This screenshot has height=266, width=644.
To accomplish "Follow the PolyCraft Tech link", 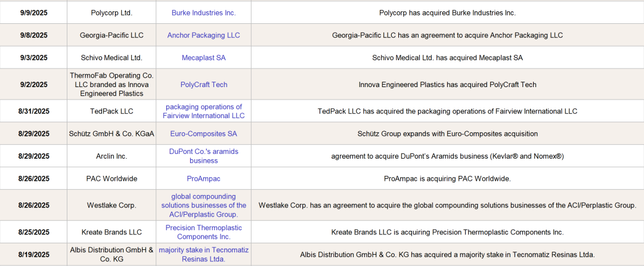I will (x=203, y=85).
